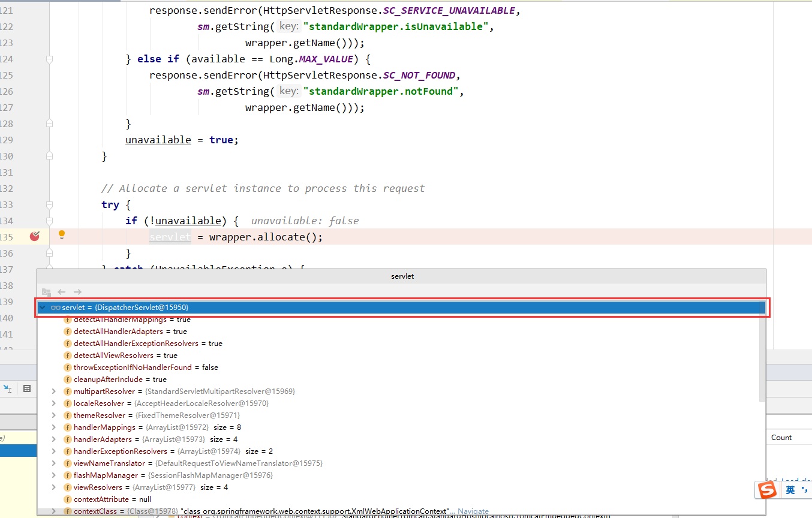The width and height of the screenshot is (812, 518).
Task: Toggle the breakpoint on line 135
Action: click(35, 236)
